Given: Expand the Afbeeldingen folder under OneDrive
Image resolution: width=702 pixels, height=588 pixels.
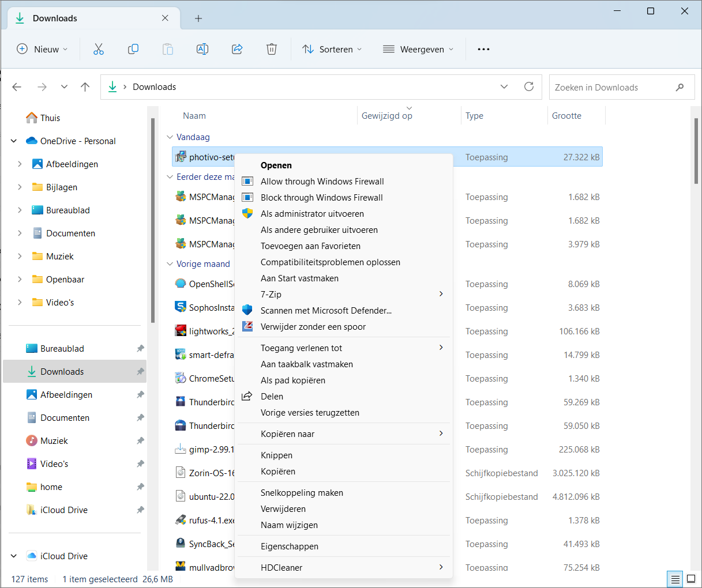Looking at the screenshot, I should tap(20, 164).
